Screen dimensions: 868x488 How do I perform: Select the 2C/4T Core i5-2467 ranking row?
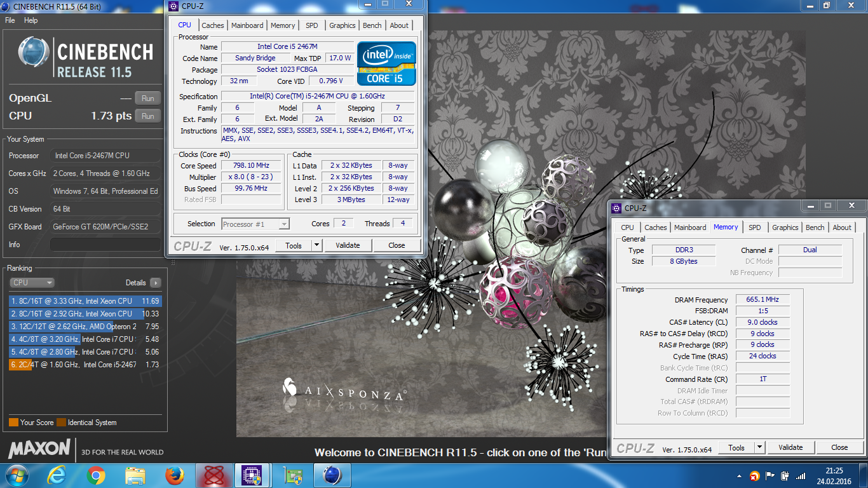click(x=85, y=365)
